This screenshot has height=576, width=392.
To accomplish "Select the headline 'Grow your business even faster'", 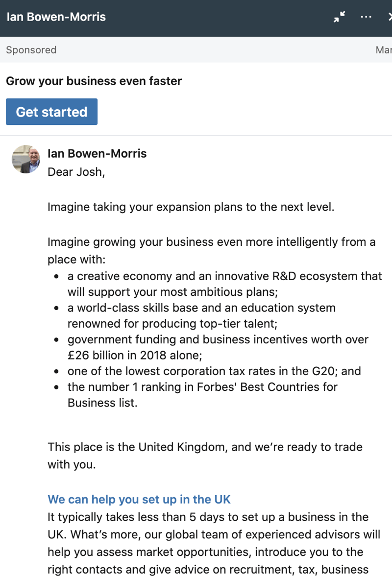I will [x=94, y=81].
